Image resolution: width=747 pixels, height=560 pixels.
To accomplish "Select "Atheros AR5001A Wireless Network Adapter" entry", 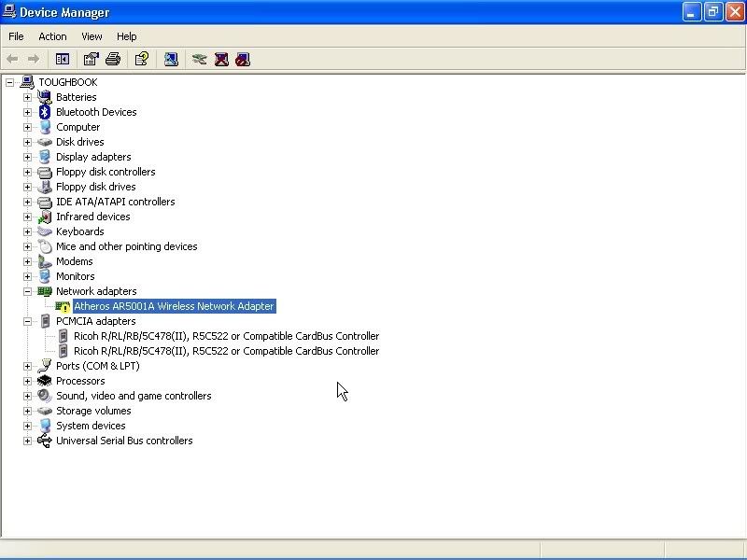I will point(175,306).
